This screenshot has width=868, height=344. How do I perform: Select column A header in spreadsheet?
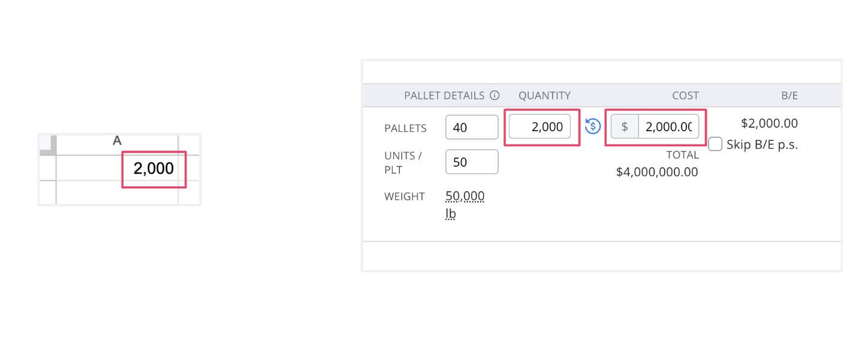[x=117, y=141]
